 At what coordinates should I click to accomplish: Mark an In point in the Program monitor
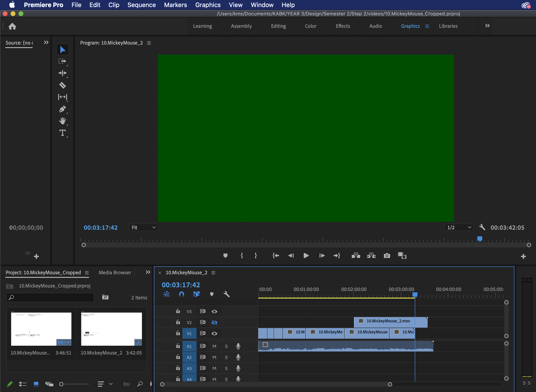pos(242,256)
